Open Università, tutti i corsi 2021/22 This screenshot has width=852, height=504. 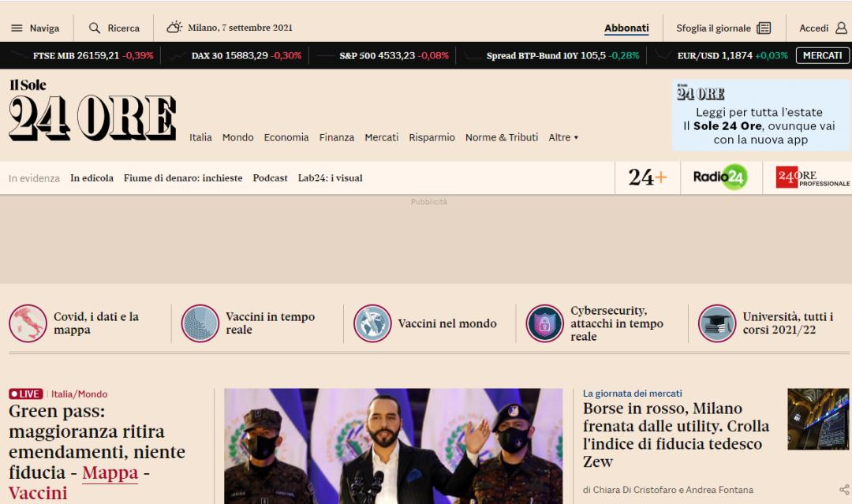pos(788,323)
